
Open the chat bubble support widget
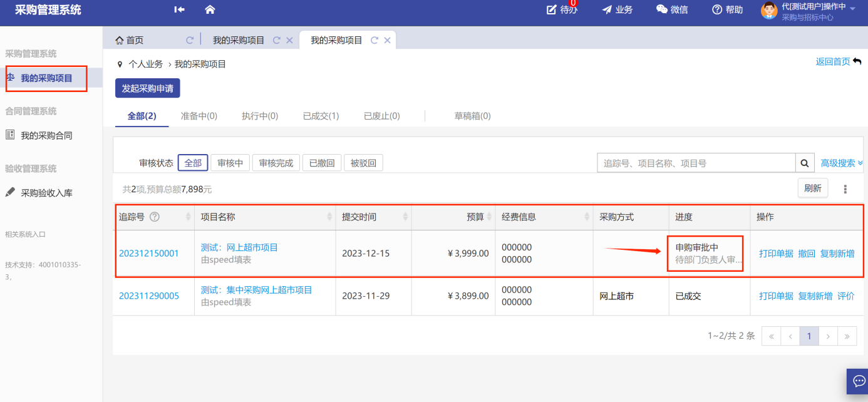[x=857, y=381]
